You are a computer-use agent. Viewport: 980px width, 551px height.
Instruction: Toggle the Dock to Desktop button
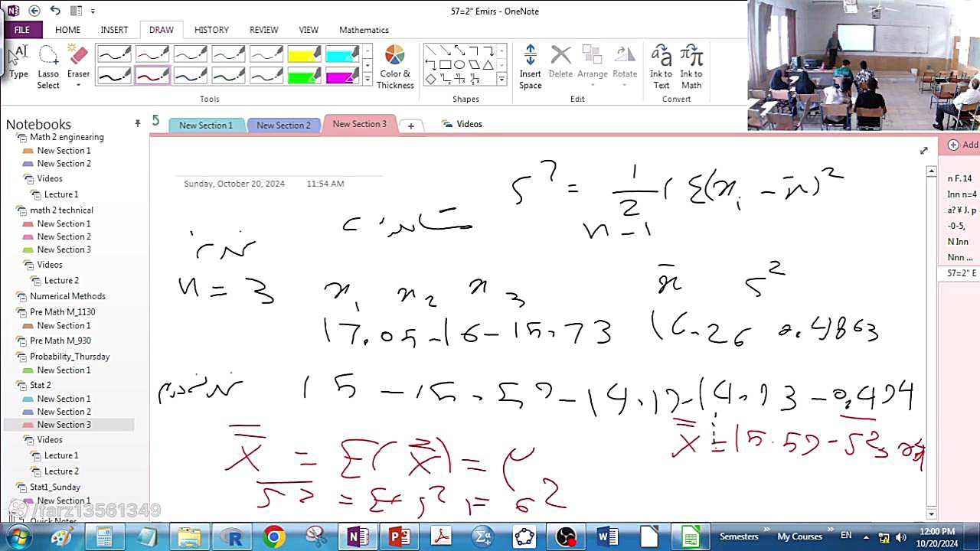[x=76, y=11]
